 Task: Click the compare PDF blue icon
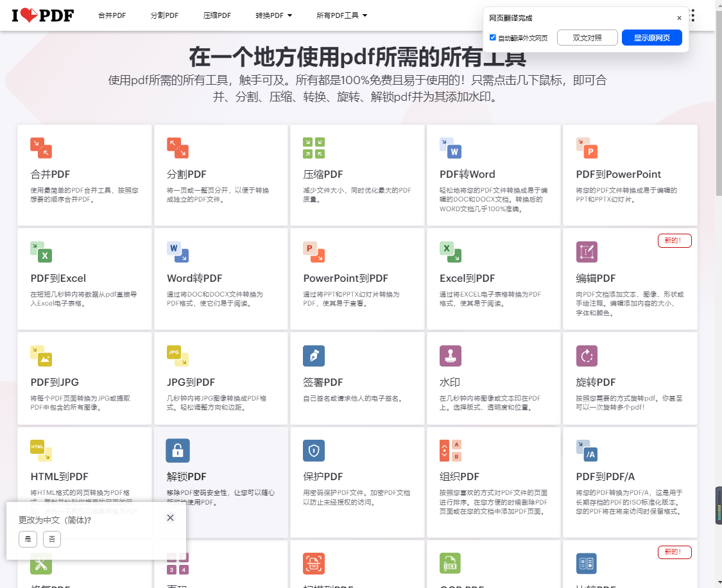587,564
